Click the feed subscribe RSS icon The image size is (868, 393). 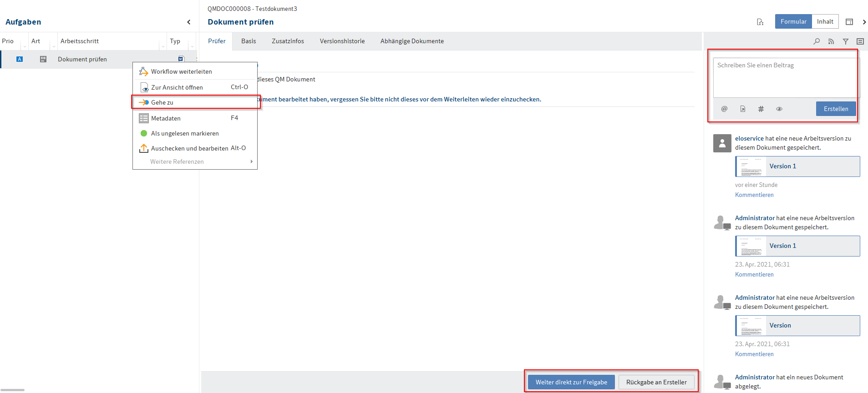[x=831, y=41]
